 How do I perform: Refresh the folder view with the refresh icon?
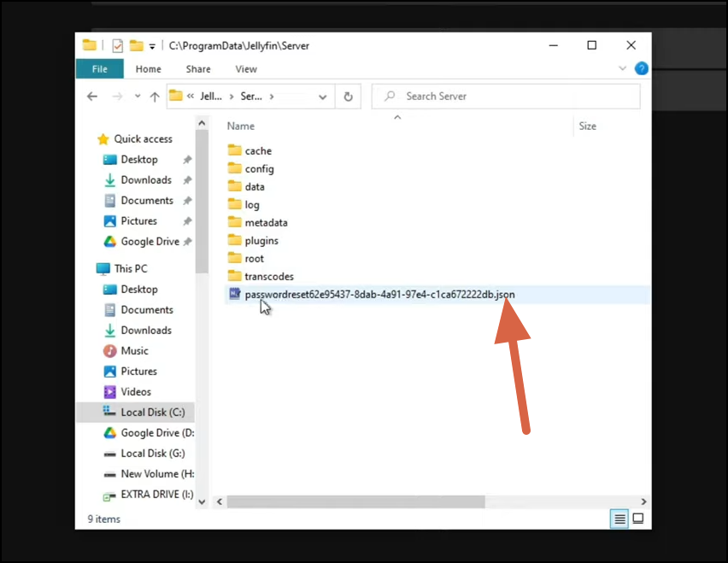coord(349,96)
